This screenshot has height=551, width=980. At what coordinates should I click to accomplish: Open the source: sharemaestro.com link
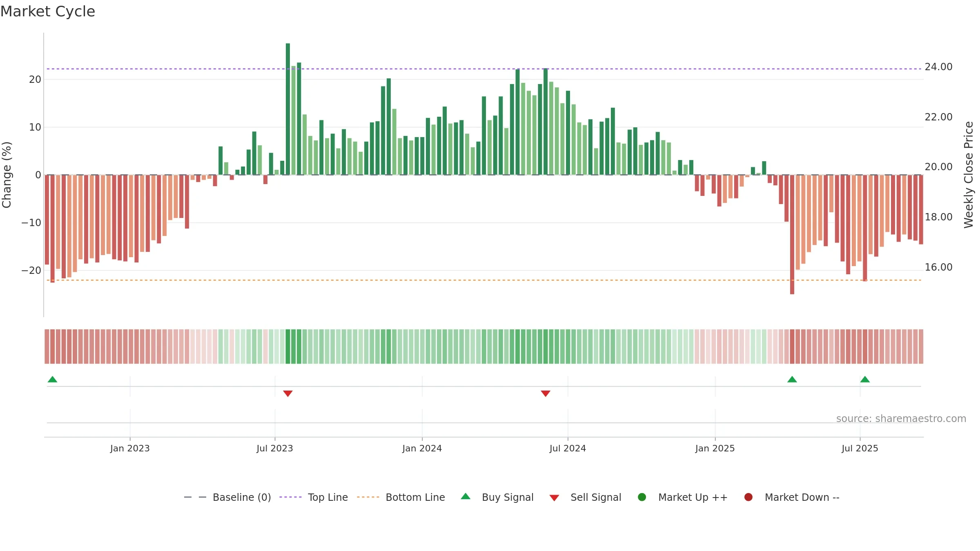click(901, 419)
